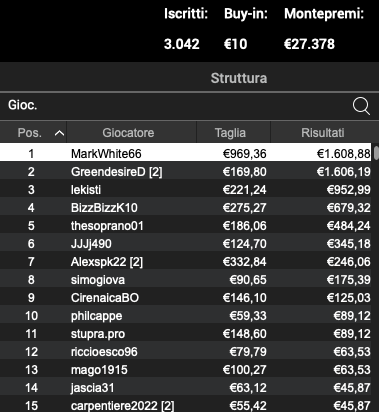
Task: Choose the BizzBizzK10 row
Action: click(x=185, y=207)
